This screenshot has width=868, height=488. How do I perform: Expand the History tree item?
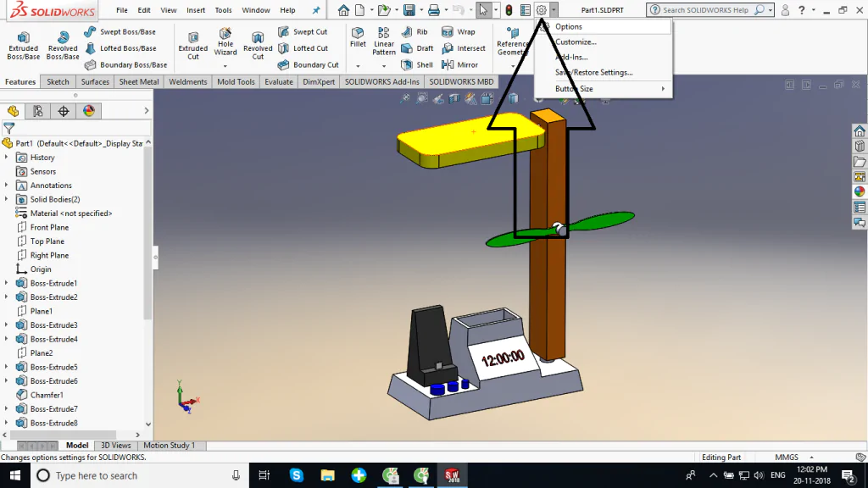click(x=6, y=157)
